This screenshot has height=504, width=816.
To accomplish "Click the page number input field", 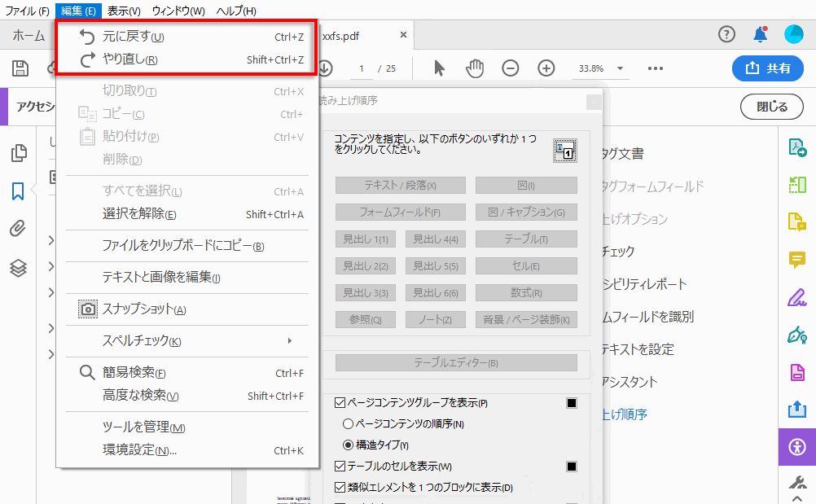I will [x=361, y=68].
